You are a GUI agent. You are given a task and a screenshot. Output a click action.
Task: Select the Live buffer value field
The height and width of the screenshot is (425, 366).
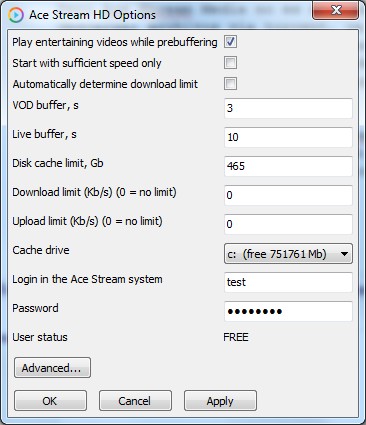[288, 137]
